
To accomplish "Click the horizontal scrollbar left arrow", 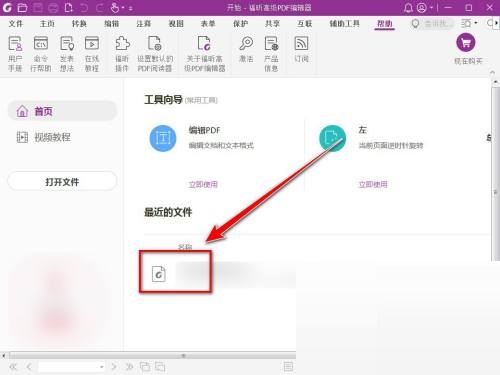I will (x=4, y=356).
